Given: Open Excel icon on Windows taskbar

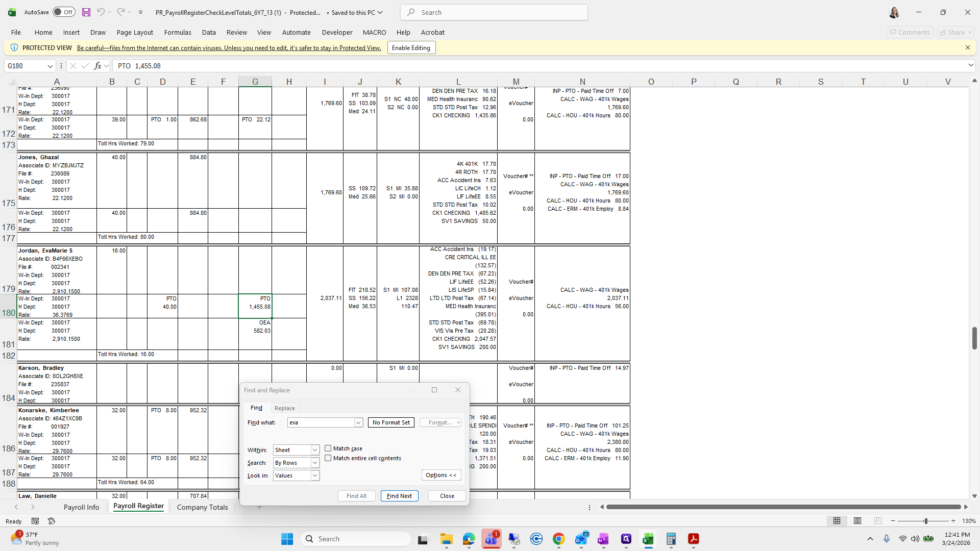Looking at the screenshot, I should click(x=648, y=539).
